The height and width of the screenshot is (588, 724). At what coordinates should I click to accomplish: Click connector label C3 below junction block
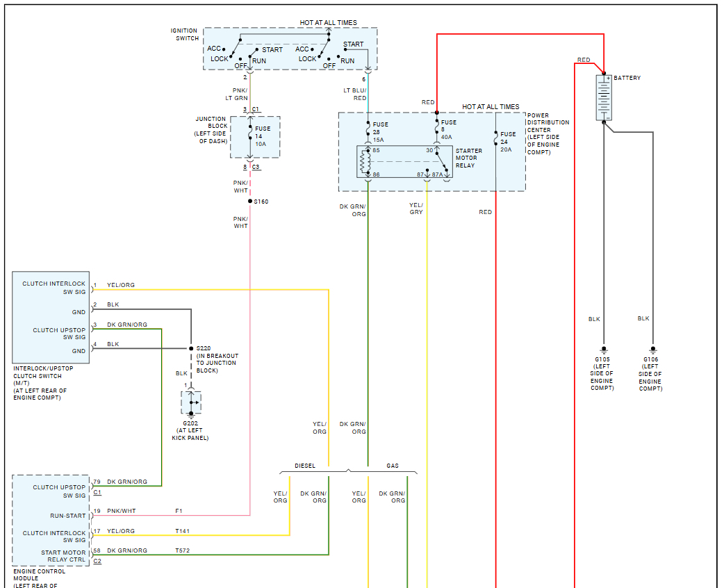[256, 168]
